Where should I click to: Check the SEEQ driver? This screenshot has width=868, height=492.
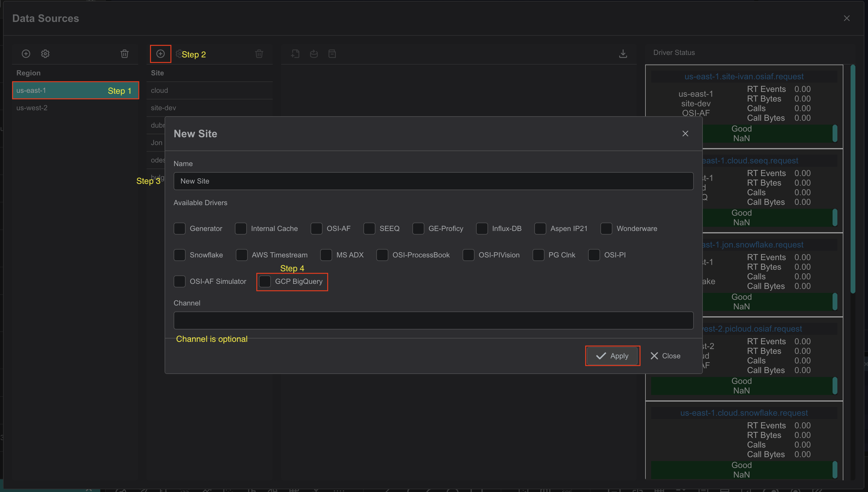tap(369, 229)
